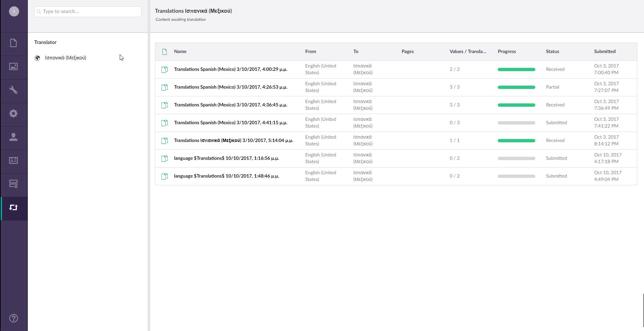This screenshot has height=331, width=644.
Task: Click the From column header
Action: pyautogui.click(x=311, y=51)
